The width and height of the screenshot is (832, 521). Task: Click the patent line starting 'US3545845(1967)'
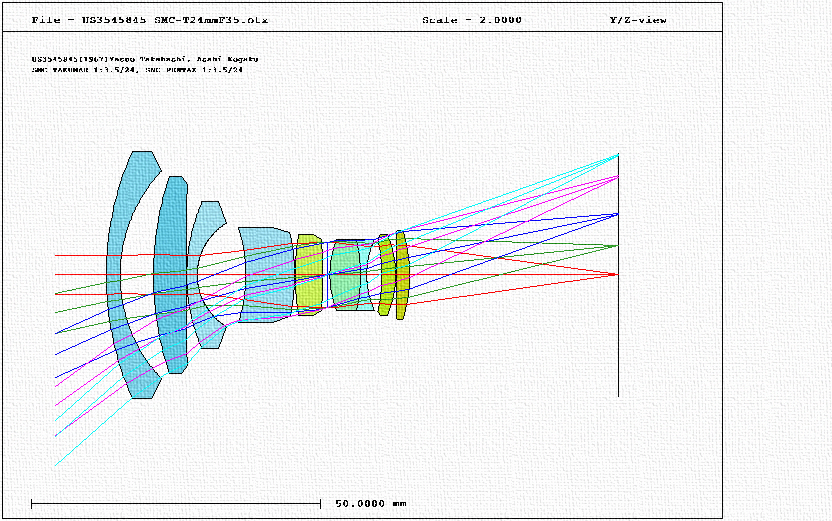click(x=145, y=59)
